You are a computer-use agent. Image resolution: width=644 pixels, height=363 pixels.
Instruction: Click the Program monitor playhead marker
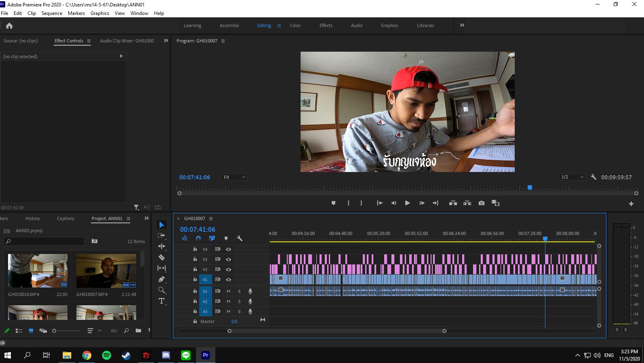point(530,188)
